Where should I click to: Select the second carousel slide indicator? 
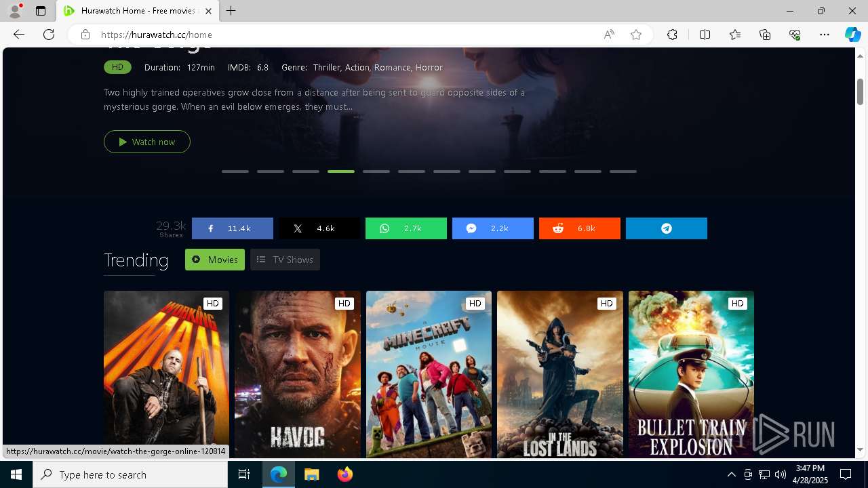(x=271, y=171)
